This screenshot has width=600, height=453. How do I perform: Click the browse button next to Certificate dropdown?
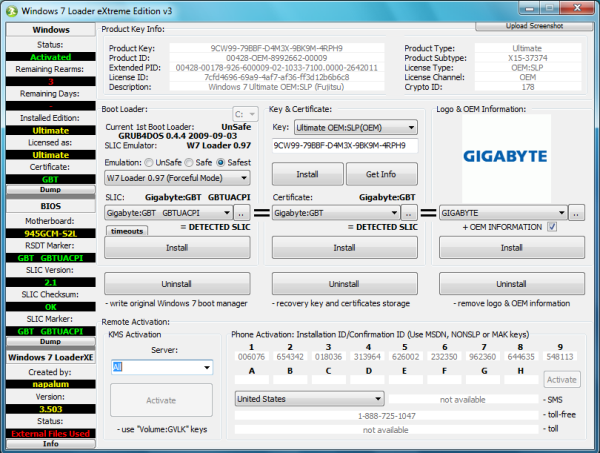tap(410, 213)
